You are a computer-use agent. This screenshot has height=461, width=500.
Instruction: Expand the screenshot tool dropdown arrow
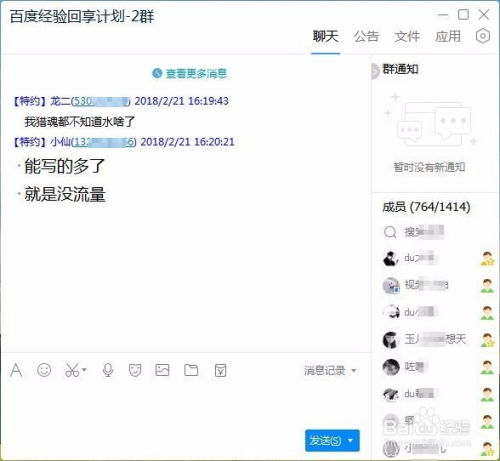pyautogui.click(x=84, y=370)
